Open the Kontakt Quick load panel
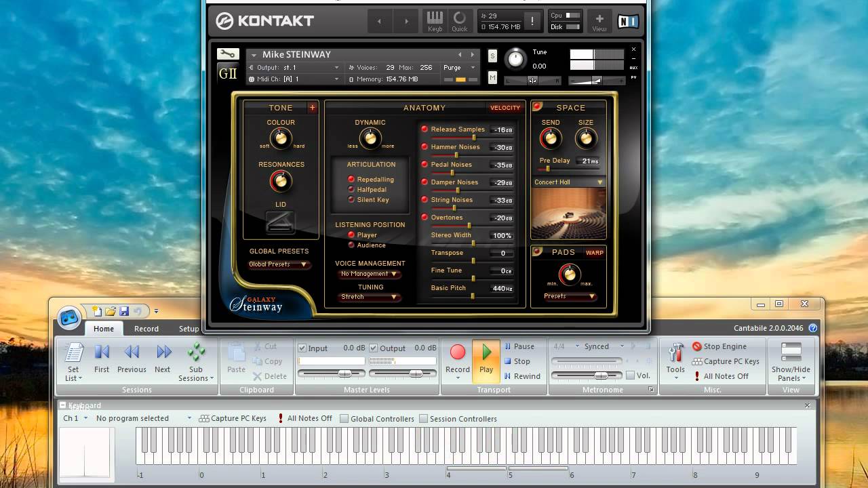 tap(460, 21)
